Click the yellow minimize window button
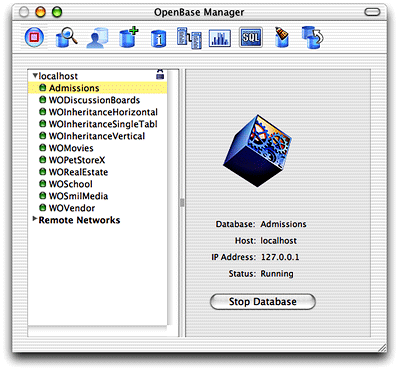 pos(41,12)
